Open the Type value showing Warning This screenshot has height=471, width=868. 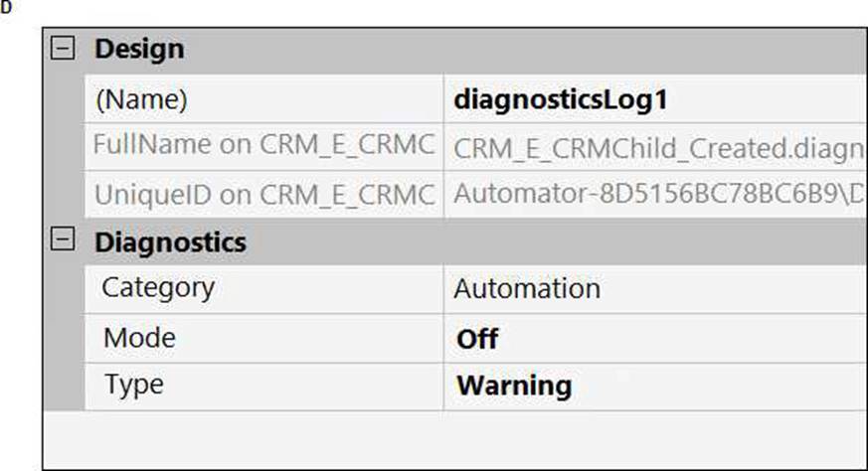(x=514, y=386)
